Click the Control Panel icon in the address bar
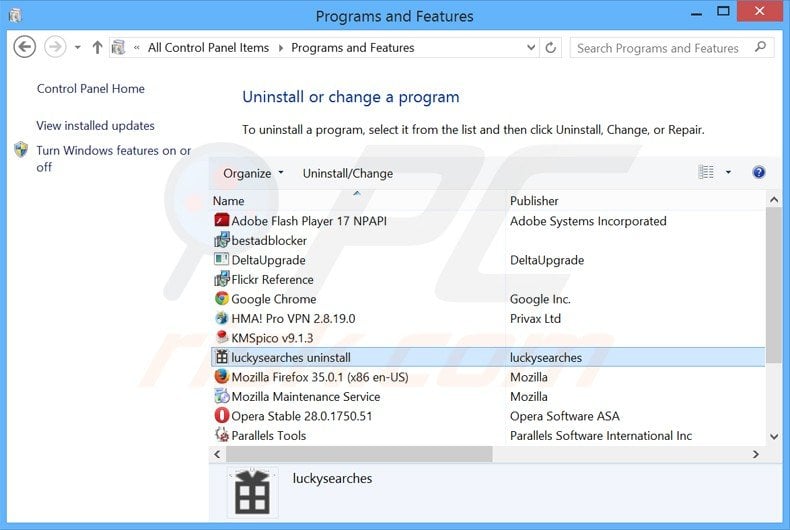 (x=118, y=47)
